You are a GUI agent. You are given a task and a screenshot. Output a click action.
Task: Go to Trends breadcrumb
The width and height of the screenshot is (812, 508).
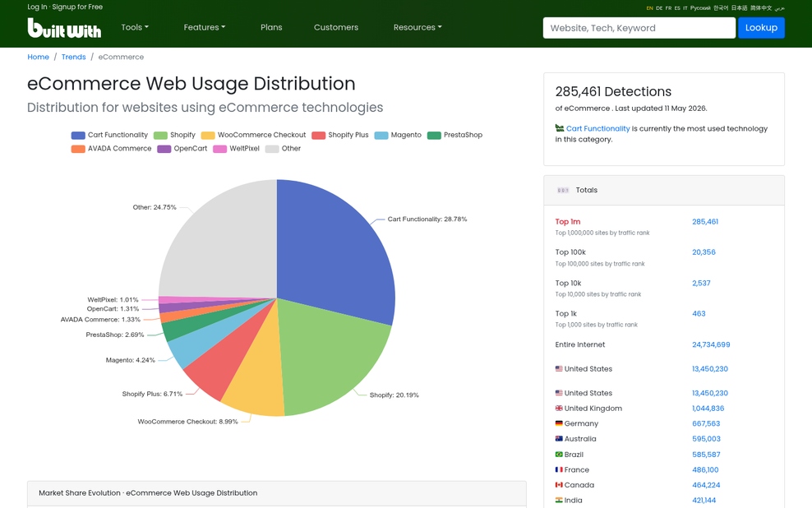coord(73,57)
